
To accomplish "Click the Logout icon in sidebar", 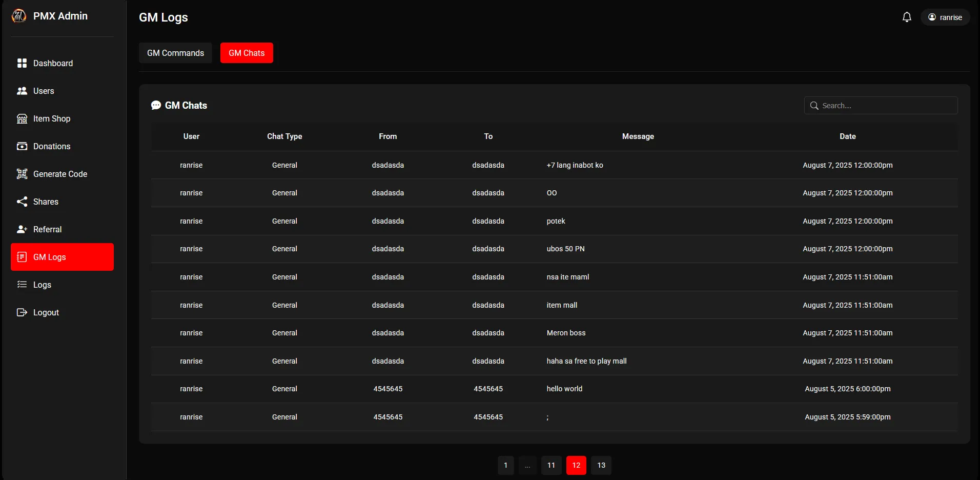I will tap(22, 312).
